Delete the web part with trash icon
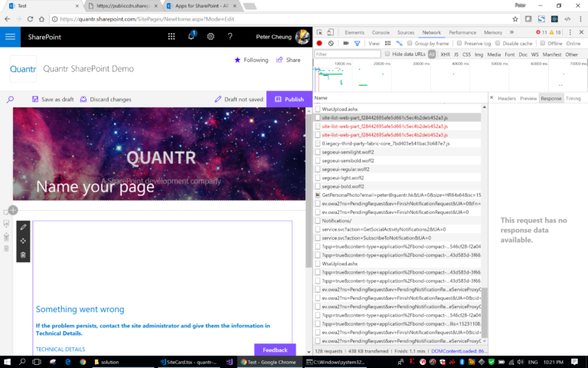Screen dimensions: 588x368 (23, 255)
